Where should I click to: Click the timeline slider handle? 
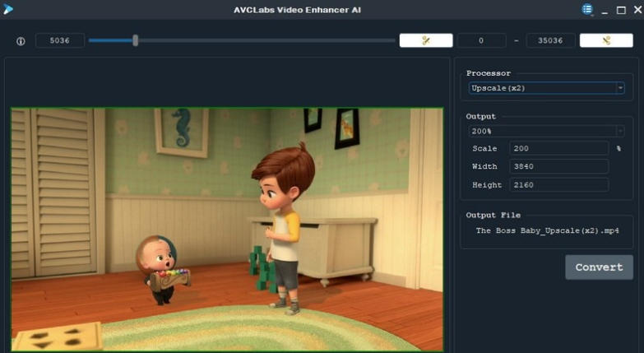coord(136,40)
